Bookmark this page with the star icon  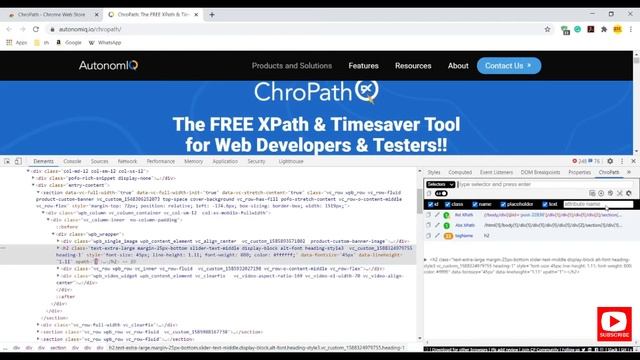coord(547,29)
